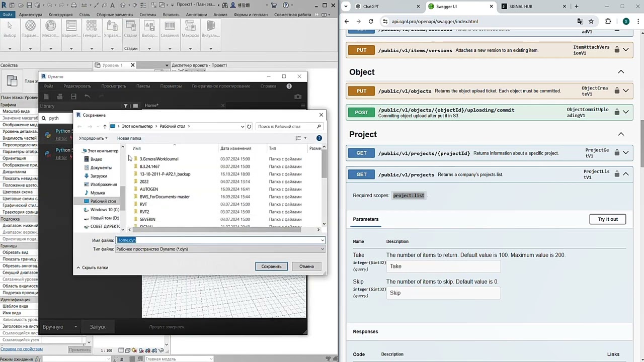Viewport: 644px width, 362px height.
Task: Click Dynamo camera screenshot export icon
Action: 298,97
